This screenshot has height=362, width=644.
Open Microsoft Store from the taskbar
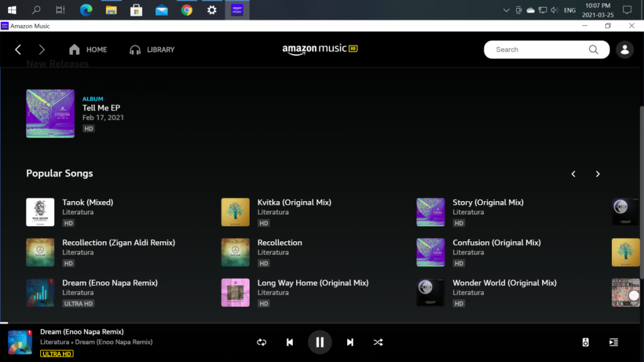pos(136,10)
